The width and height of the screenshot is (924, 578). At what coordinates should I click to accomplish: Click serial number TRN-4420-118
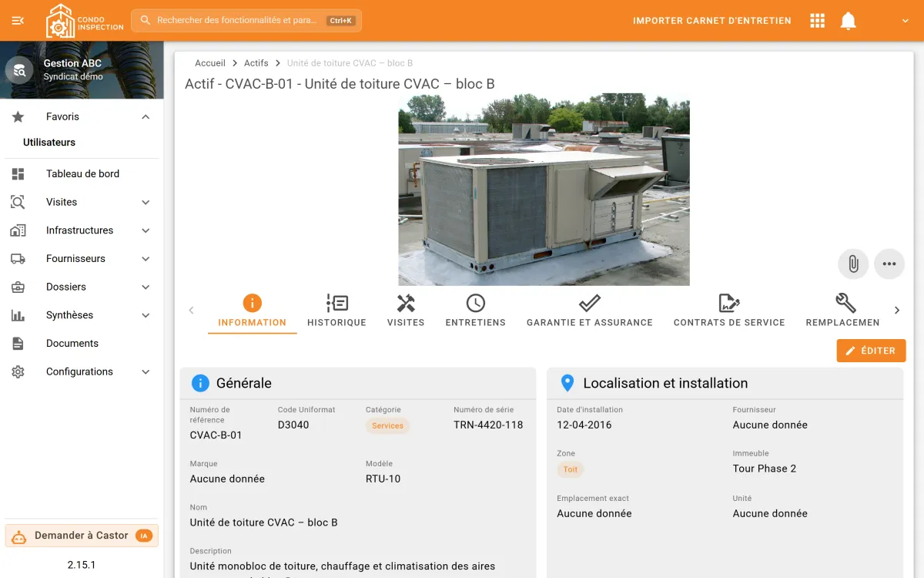(488, 425)
